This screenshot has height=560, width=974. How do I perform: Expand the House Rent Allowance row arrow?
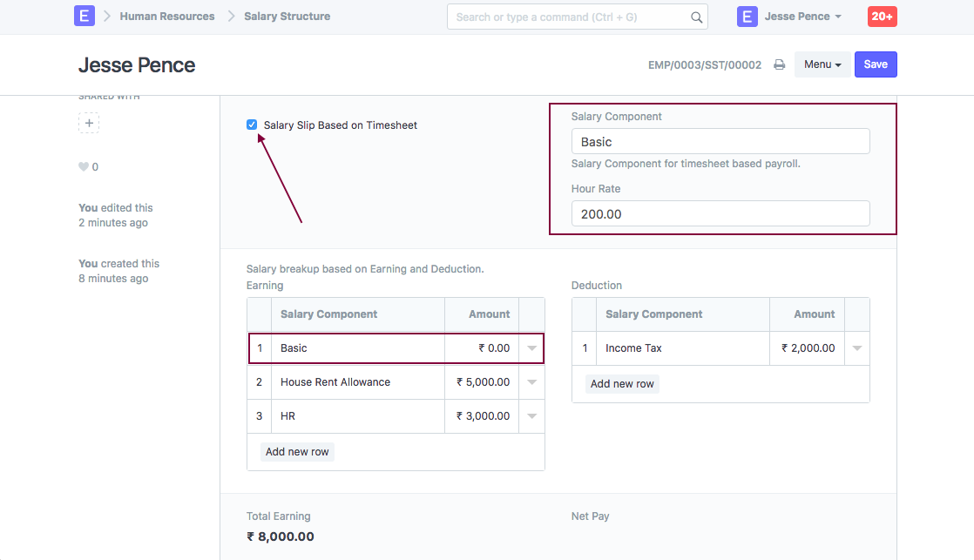pyautogui.click(x=531, y=382)
